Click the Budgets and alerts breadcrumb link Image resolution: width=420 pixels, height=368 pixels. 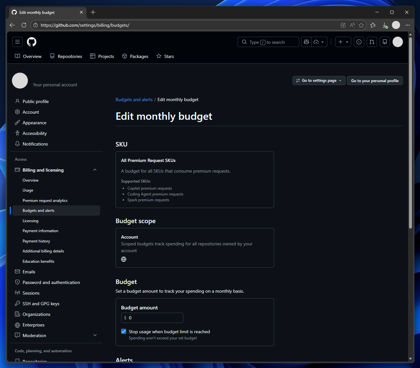134,100
